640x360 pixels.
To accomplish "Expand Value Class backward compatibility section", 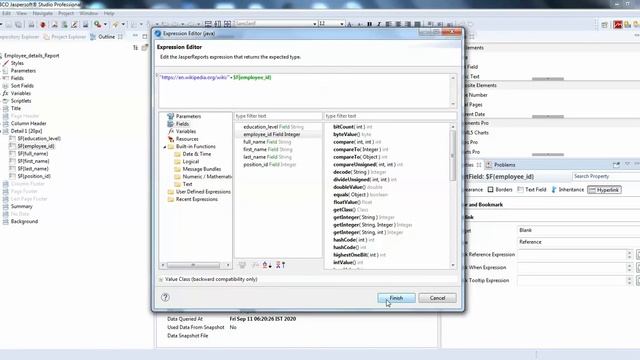I will pyautogui.click(x=161, y=280).
